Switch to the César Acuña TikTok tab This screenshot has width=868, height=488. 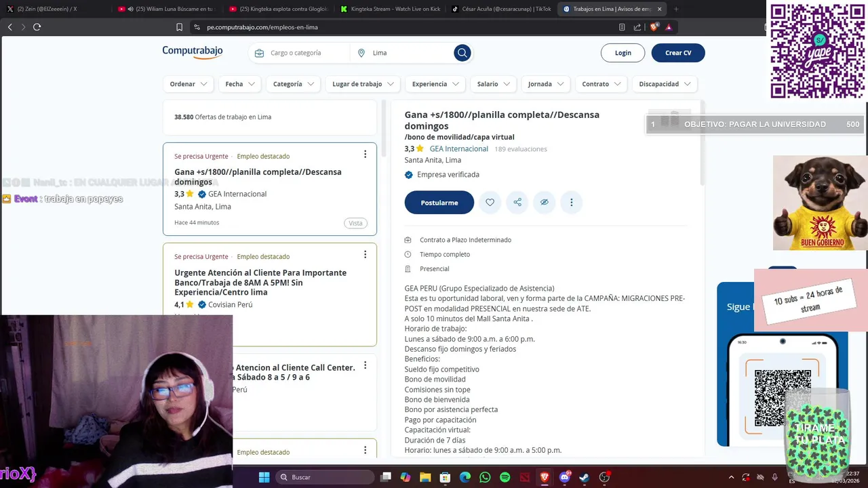[x=502, y=9]
